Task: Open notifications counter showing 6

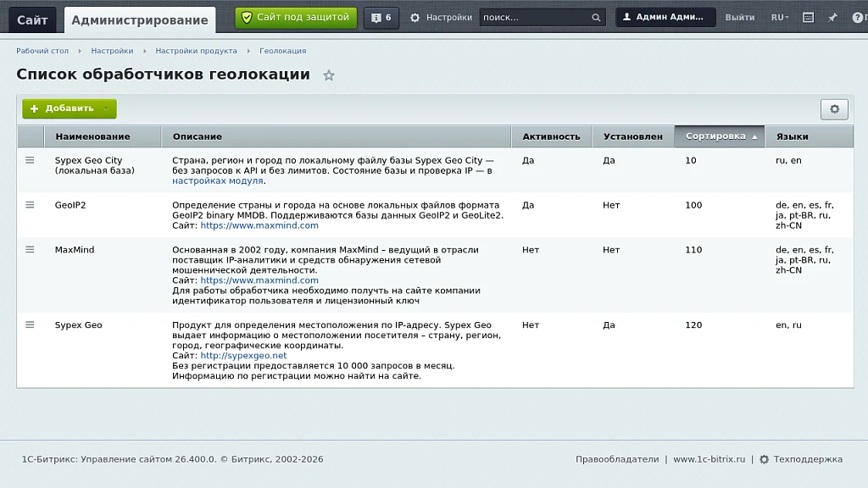Action: click(x=381, y=18)
